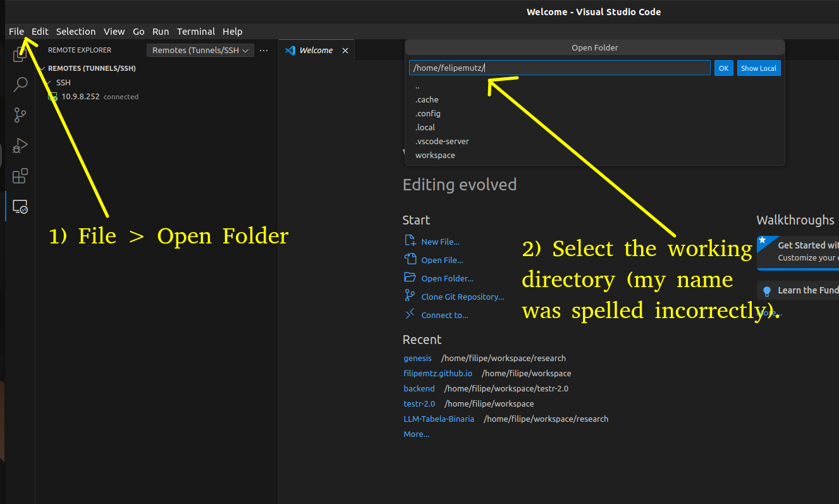Click the star badge on Get Started card
839x504 pixels.
pyautogui.click(x=762, y=241)
